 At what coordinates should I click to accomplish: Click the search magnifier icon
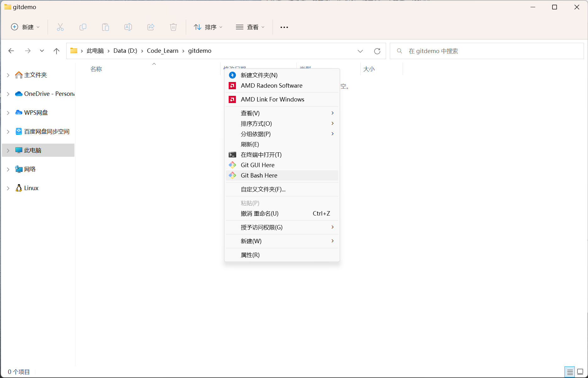click(x=400, y=51)
